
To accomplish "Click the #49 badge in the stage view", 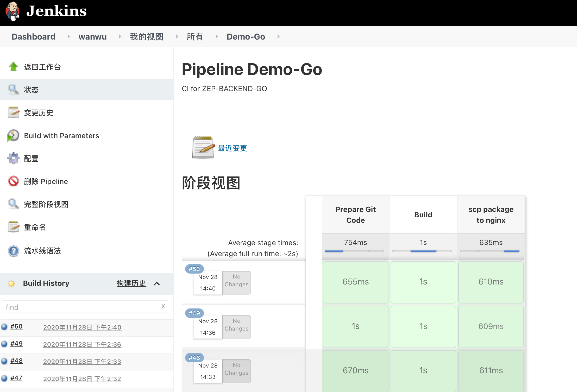I will 194,313.
